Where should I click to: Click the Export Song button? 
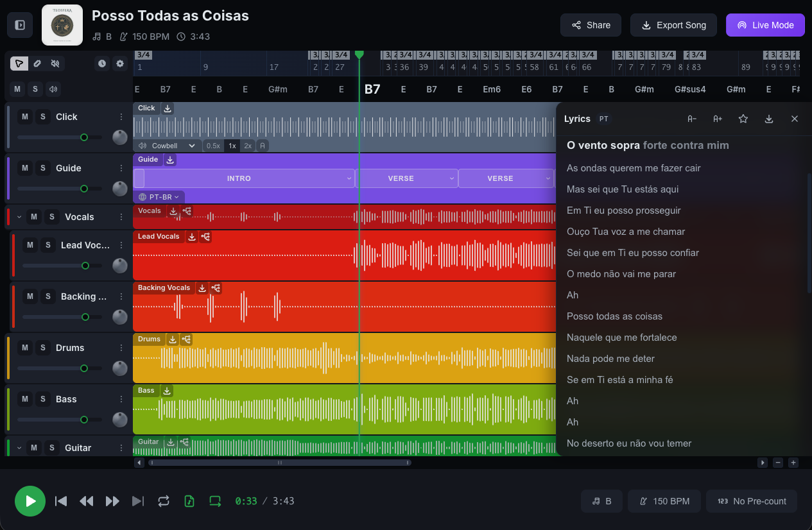673,25
